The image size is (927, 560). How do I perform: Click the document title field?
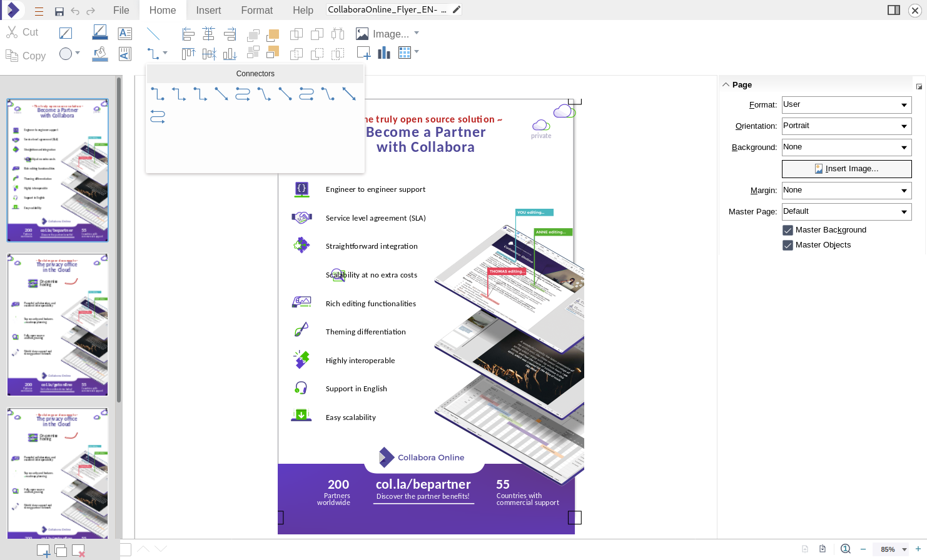click(388, 9)
